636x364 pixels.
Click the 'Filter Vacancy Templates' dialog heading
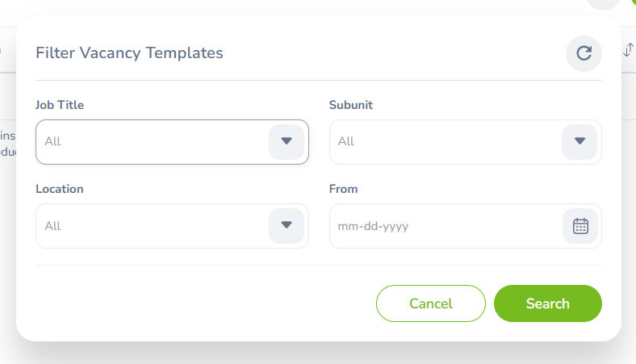point(129,53)
